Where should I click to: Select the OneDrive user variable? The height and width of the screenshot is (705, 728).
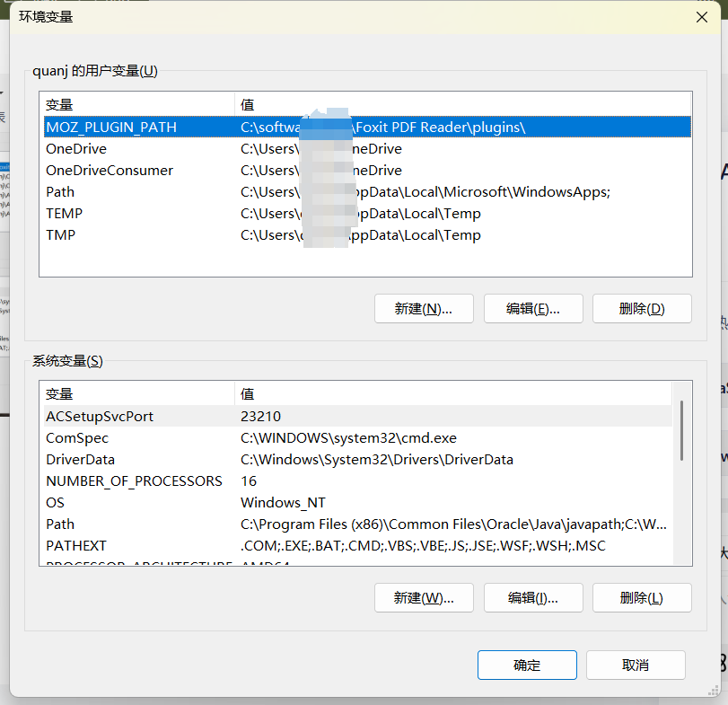tap(135, 148)
